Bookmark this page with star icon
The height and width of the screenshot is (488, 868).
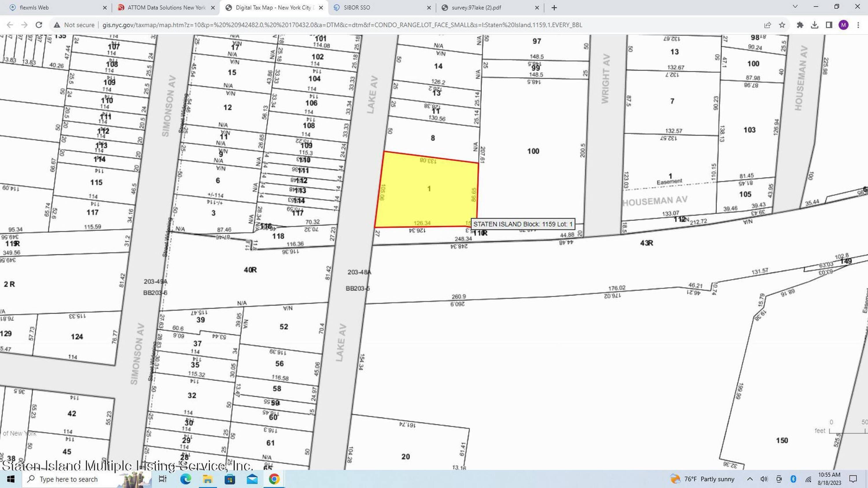coord(782,25)
